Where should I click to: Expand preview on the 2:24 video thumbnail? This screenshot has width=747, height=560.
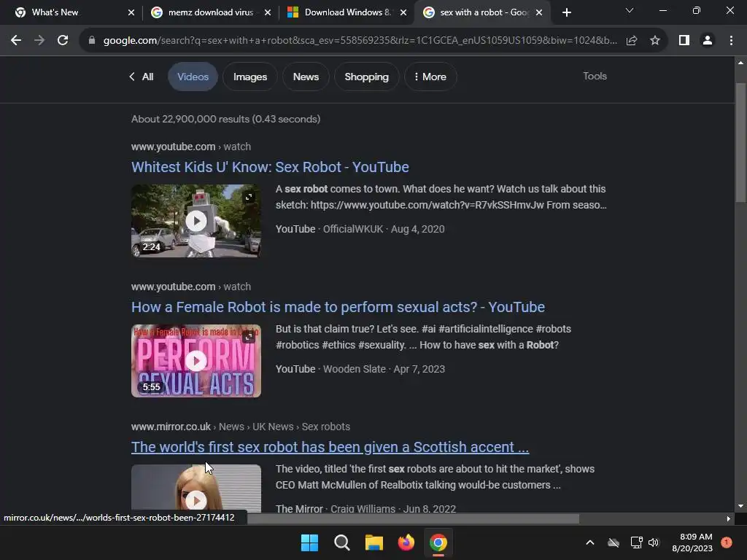click(x=249, y=197)
